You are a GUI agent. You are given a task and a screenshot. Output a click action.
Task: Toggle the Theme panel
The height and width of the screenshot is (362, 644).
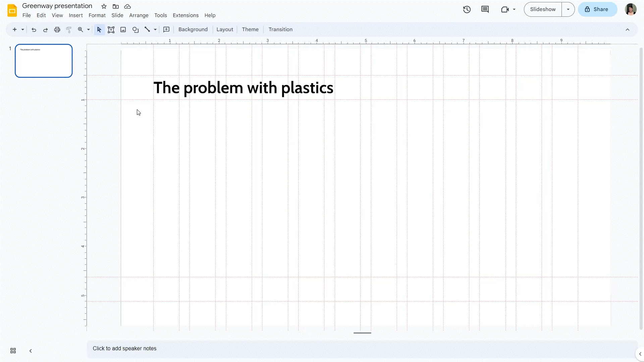(x=250, y=29)
